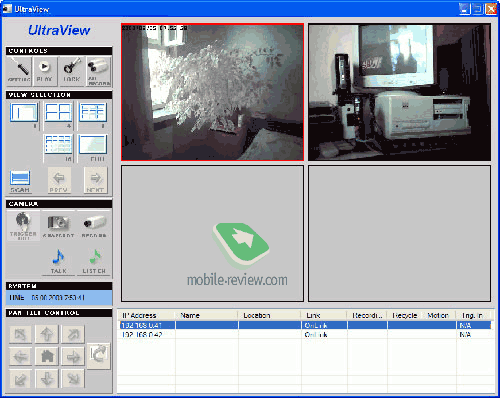Toggle the Scan mode button
This screenshot has height=398, width=500.
20,180
